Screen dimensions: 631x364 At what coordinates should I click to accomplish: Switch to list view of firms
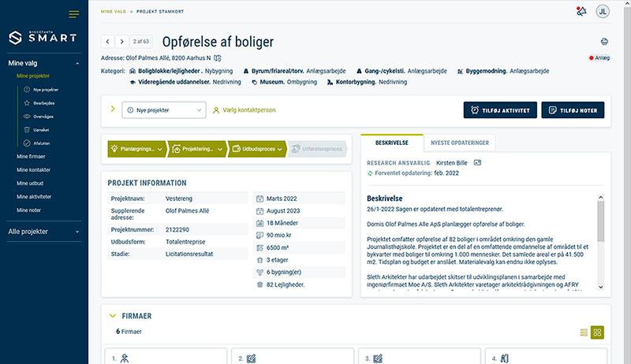[x=584, y=332]
